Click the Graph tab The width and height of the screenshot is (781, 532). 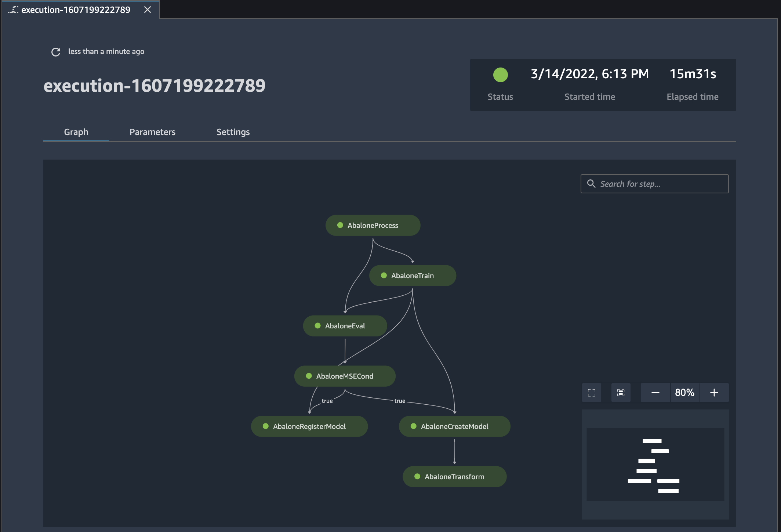pyautogui.click(x=76, y=132)
